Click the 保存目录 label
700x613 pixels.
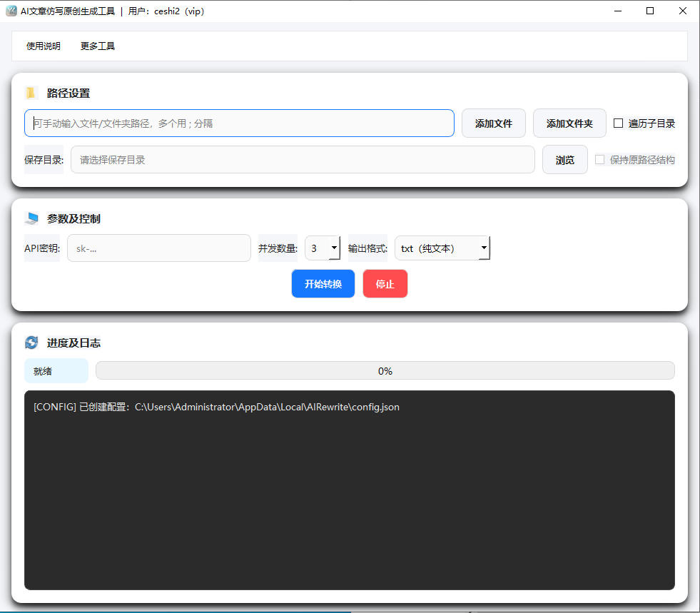click(x=44, y=159)
